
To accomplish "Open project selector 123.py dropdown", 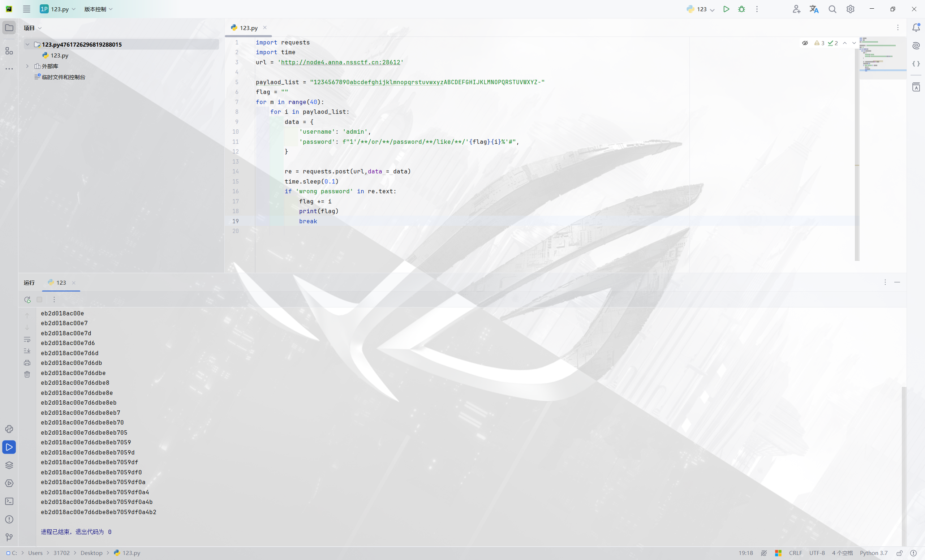I will tap(58, 9).
